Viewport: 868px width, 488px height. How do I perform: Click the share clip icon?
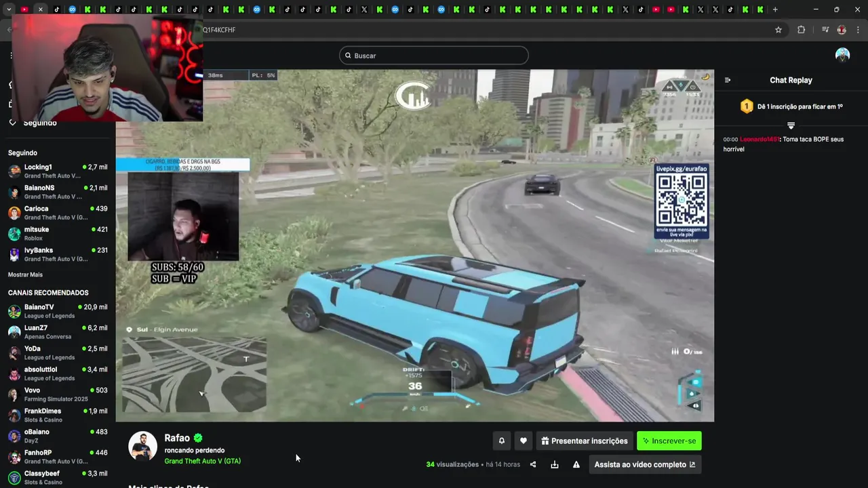(x=533, y=465)
